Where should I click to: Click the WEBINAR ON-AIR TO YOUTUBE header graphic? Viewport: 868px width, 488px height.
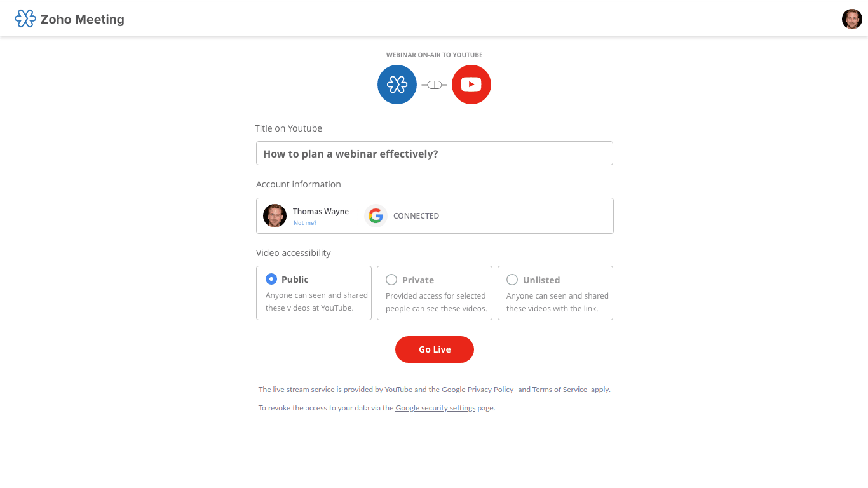pos(434,55)
